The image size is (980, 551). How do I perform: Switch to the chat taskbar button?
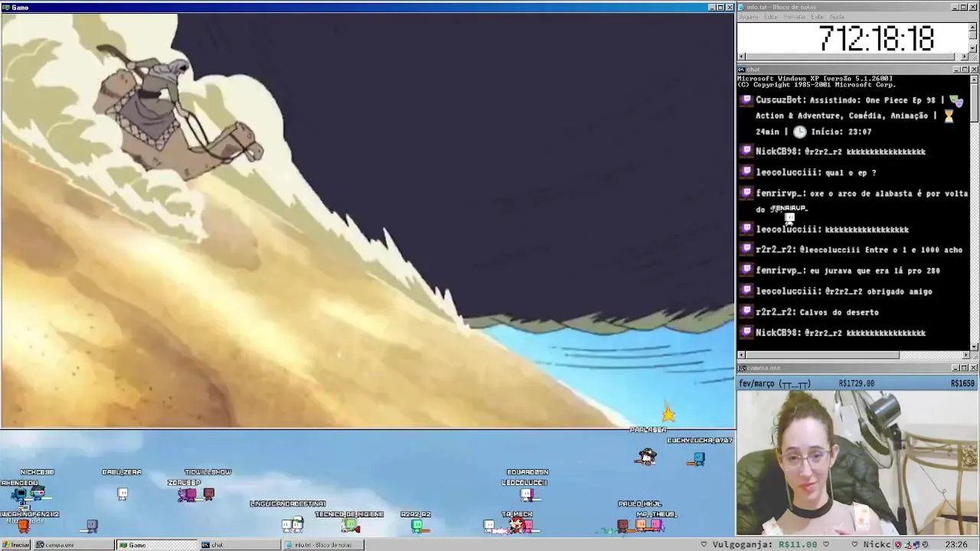240,545
